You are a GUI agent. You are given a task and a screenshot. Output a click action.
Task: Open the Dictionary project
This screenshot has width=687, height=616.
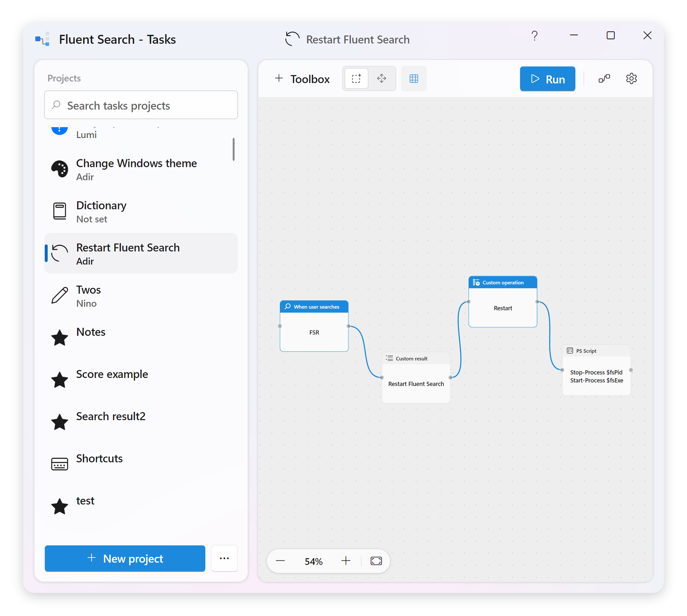[141, 211]
